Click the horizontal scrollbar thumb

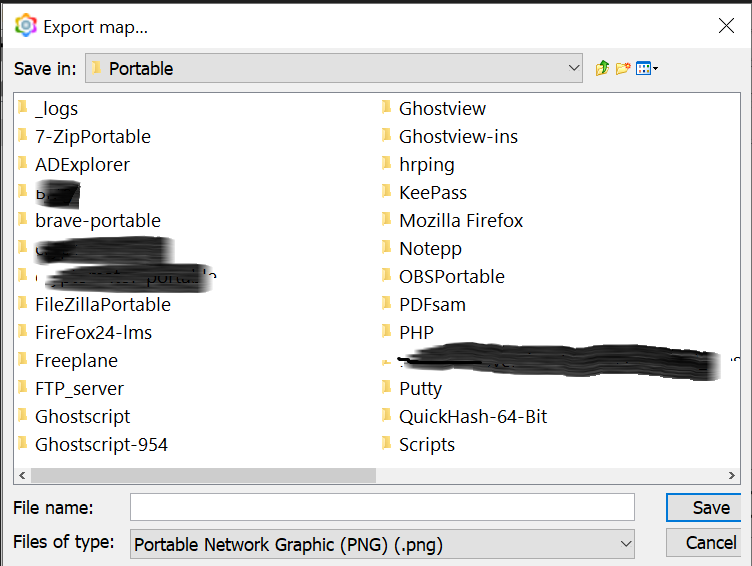pos(203,475)
